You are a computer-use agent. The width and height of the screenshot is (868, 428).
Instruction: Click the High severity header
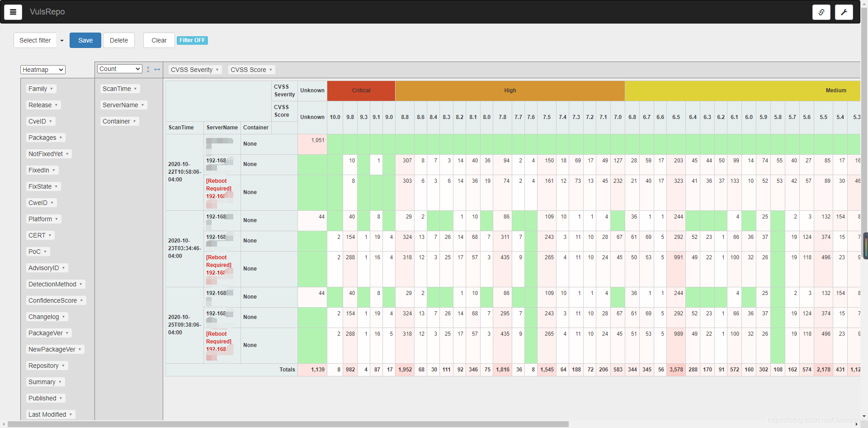[510, 90]
